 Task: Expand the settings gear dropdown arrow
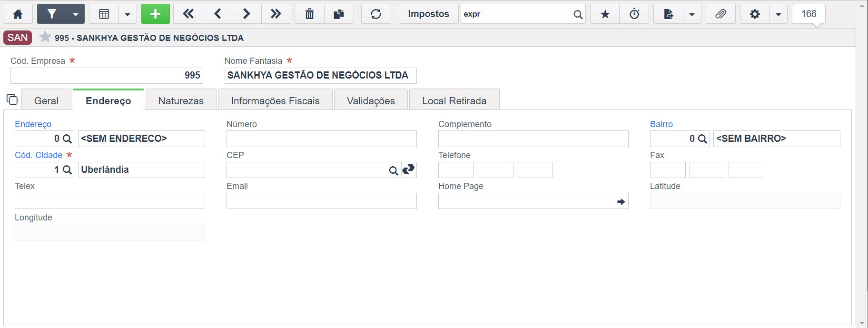pos(779,14)
